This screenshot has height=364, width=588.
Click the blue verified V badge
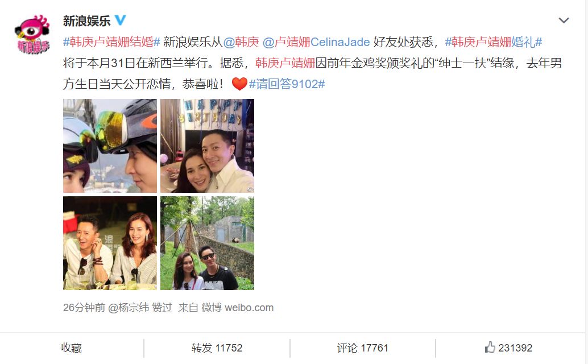121,20
